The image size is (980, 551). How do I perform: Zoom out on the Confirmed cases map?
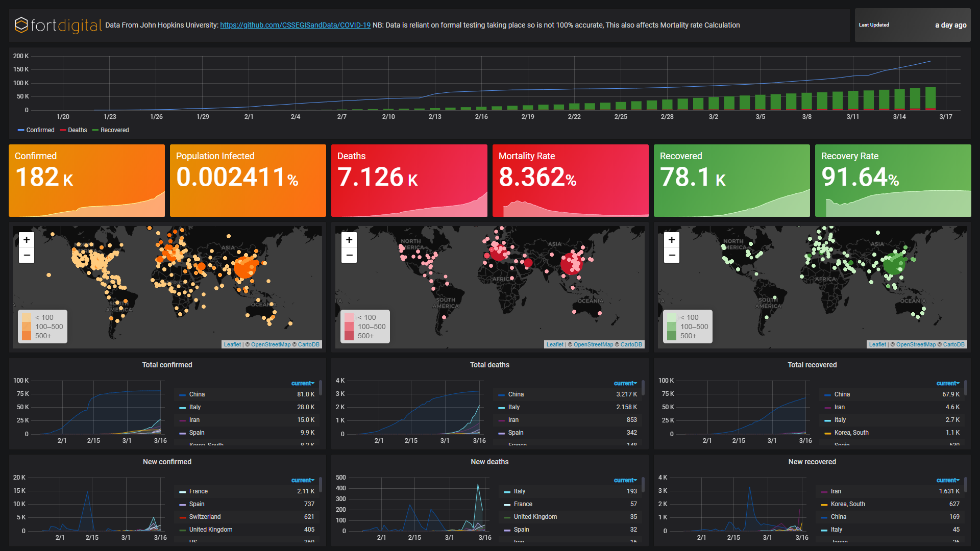point(27,255)
